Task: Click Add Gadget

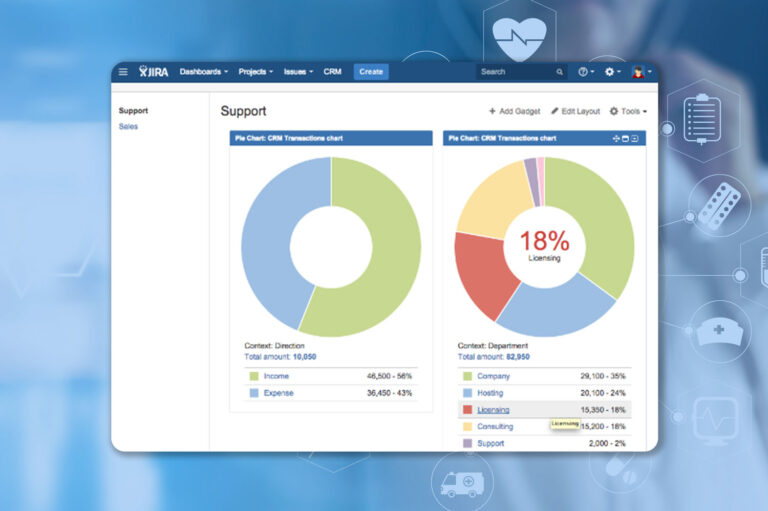Action: pyautogui.click(x=516, y=111)
